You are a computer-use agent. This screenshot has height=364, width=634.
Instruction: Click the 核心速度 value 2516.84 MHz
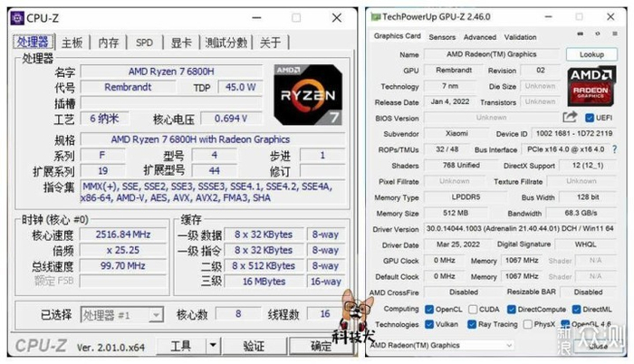pos(123,235)
